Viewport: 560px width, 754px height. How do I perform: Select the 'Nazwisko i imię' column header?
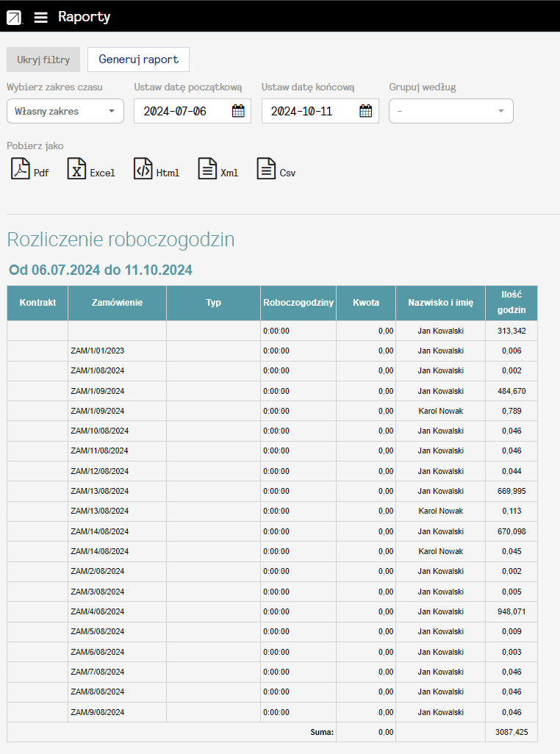(440, 303)
